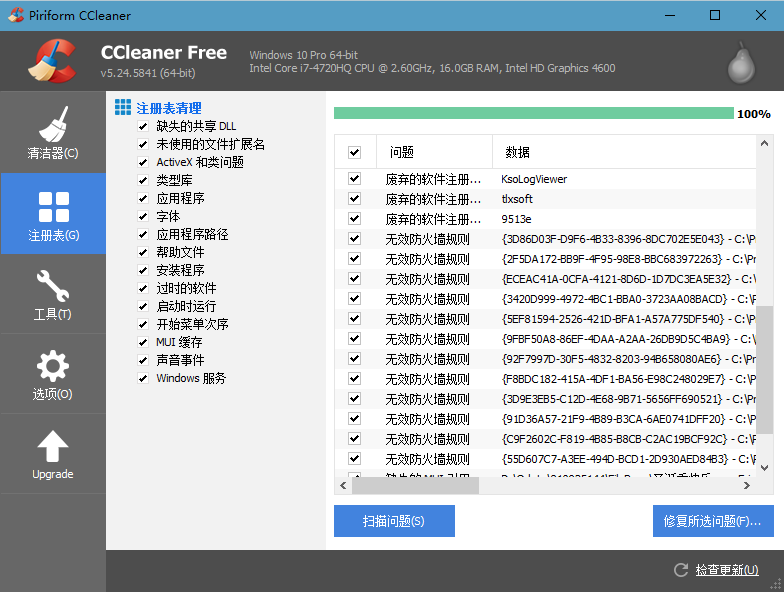
Task: Select the {9FBF50A8-86EF firewall rule entry
Action: (x=628, y=339)
